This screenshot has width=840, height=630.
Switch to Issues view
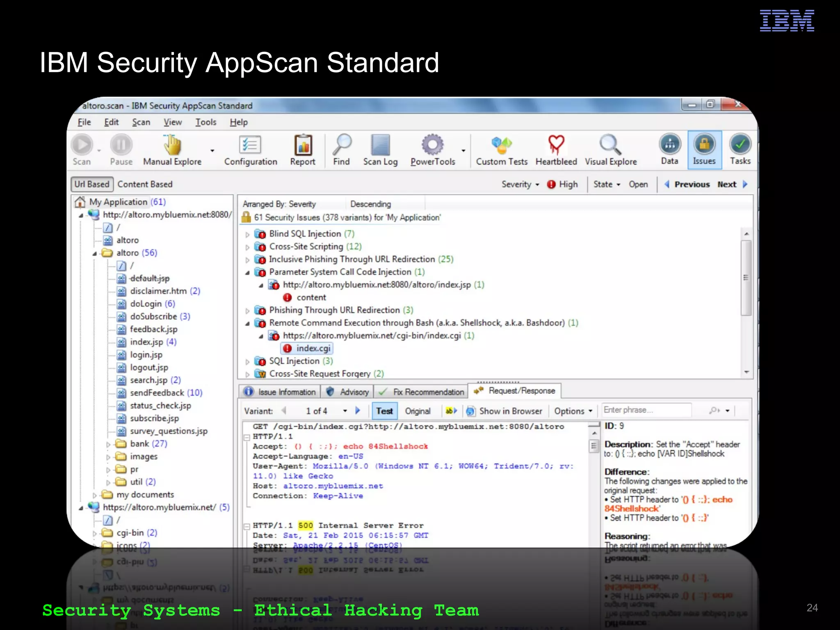click(x=704, y=150)
